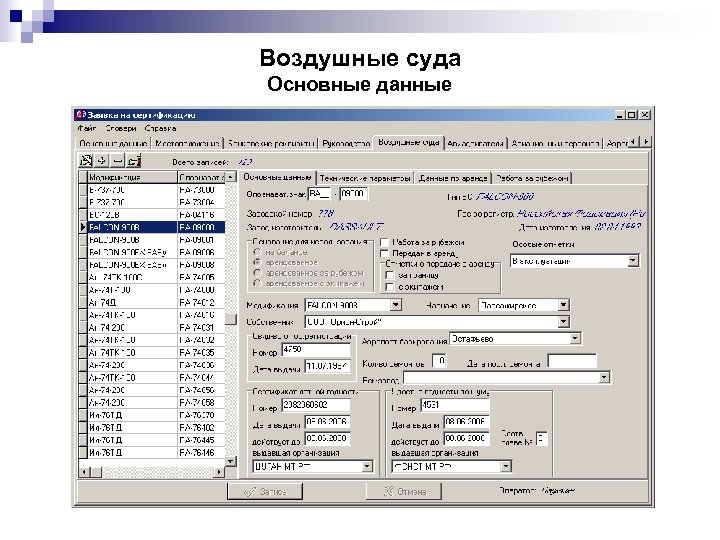Open issuing organization dropdown under number 4531
Screen dimensions: 720x540
506,467
